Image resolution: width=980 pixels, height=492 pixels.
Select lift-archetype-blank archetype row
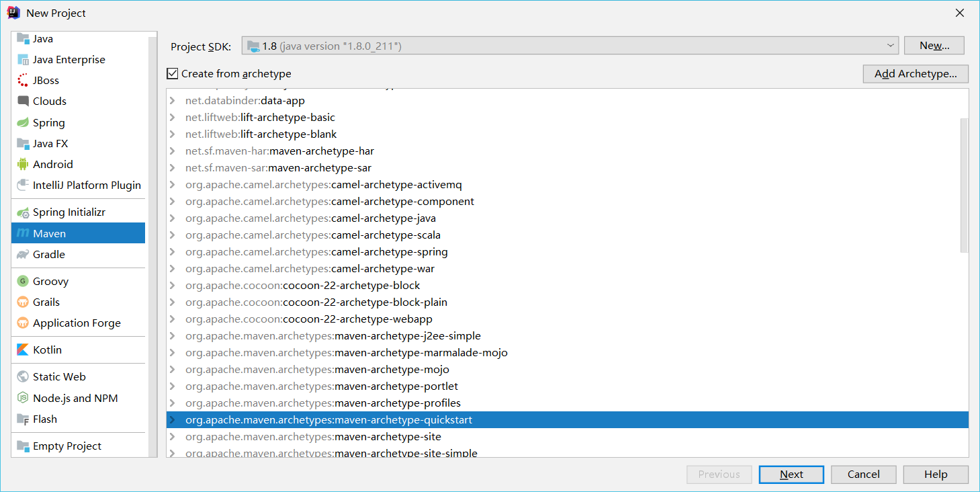point(568,134)
